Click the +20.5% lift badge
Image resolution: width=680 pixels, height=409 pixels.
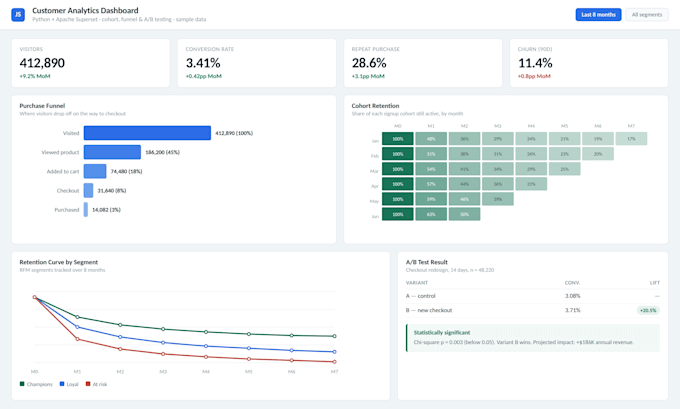(x=648, y=311)
